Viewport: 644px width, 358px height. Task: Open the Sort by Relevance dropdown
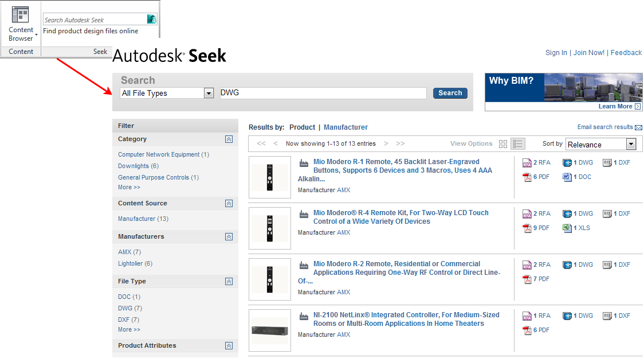click(x=601, y=145)
